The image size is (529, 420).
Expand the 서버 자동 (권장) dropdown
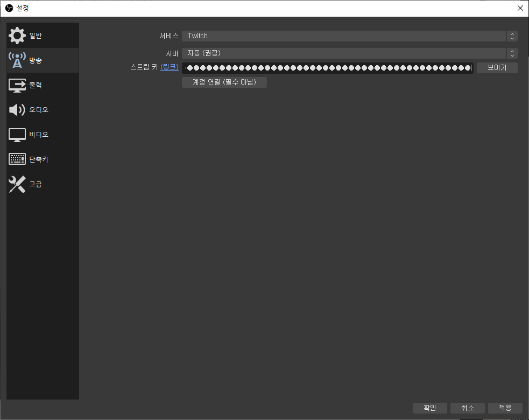[349, 53]
